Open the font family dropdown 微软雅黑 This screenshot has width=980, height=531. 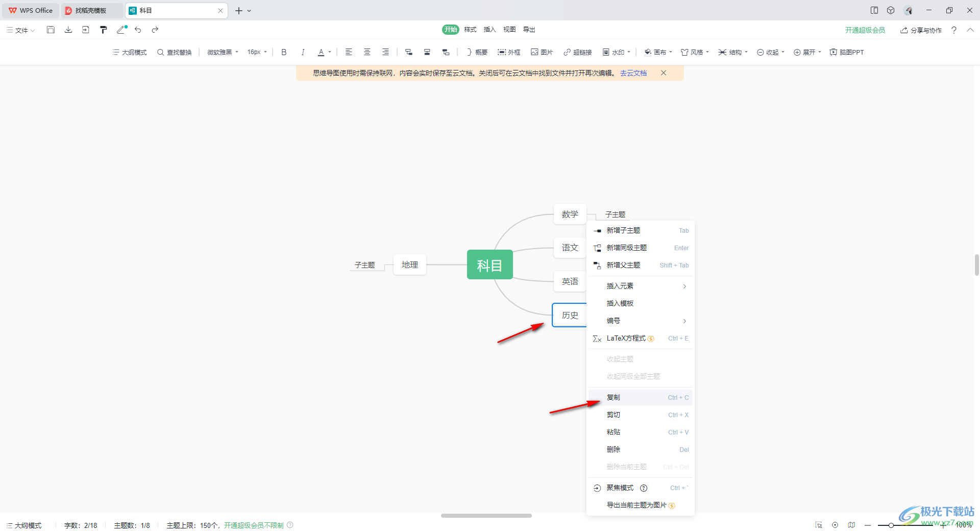pyautogui.click(x=223, y=52)
